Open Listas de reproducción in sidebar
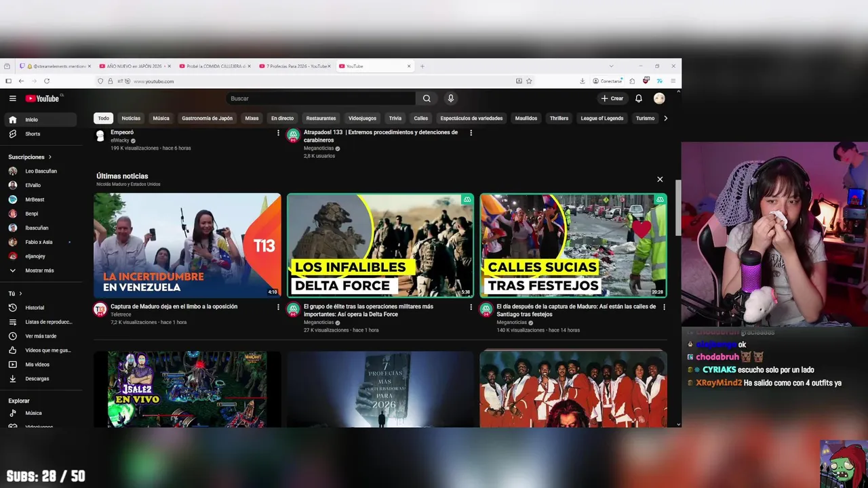The height and width of the screenshot is (488, 868). point(41,322)
